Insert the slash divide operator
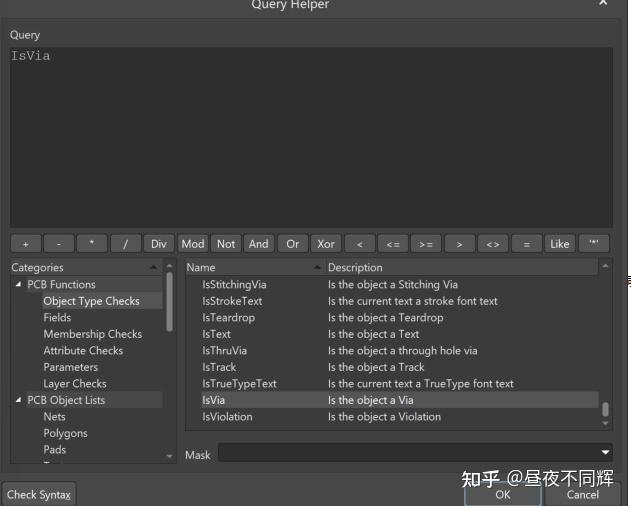This screenshot has width=631, height=506. pos(126,244)
